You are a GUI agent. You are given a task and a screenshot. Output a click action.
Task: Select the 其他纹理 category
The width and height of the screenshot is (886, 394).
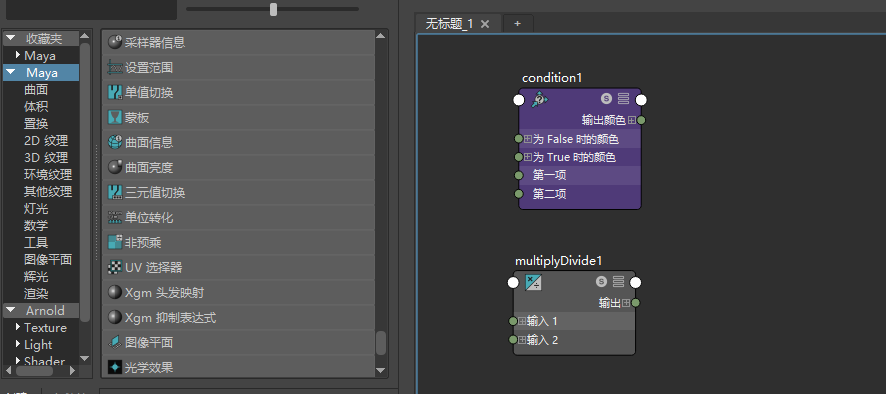[48, 192]
